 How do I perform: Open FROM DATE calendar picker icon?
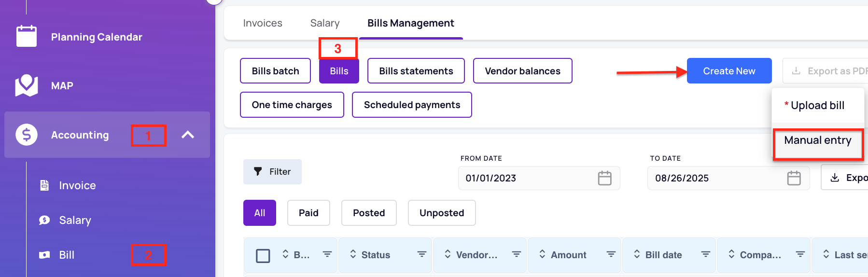(x=604, y=178)
